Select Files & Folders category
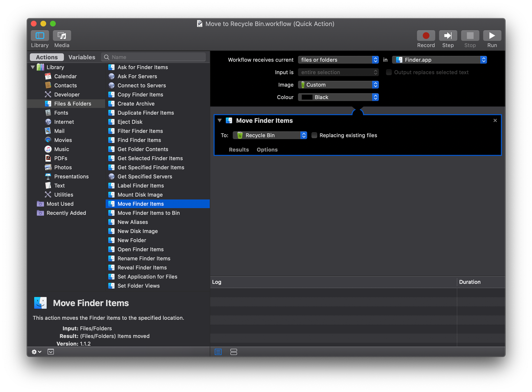Screen dimensions: 532x392 pos(66,104)
